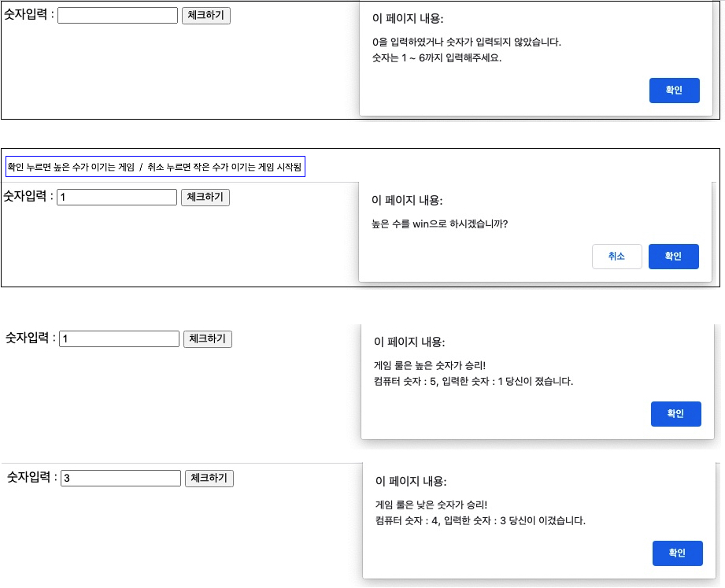
Task: Click 확인 in the '당신이 이겼습니다' alert
Action: pos(678,553)
